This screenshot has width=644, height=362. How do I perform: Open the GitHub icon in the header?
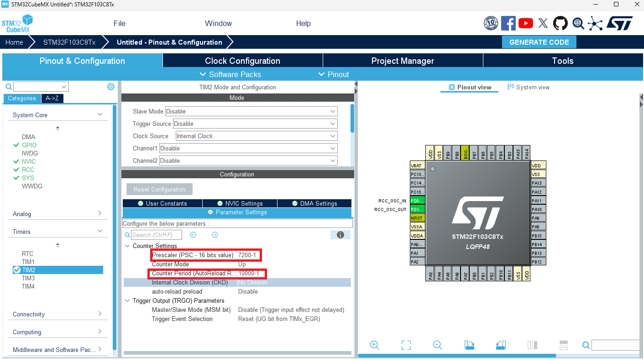click(560, 23)
